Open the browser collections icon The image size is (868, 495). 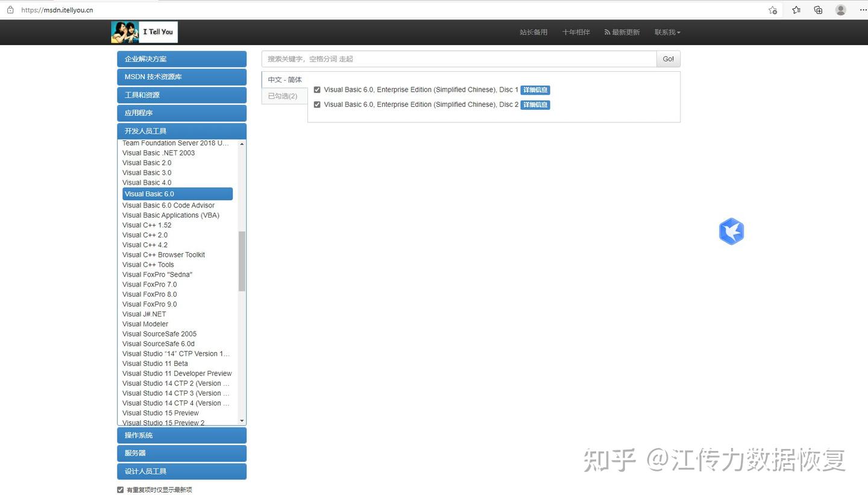click(818, 10)
